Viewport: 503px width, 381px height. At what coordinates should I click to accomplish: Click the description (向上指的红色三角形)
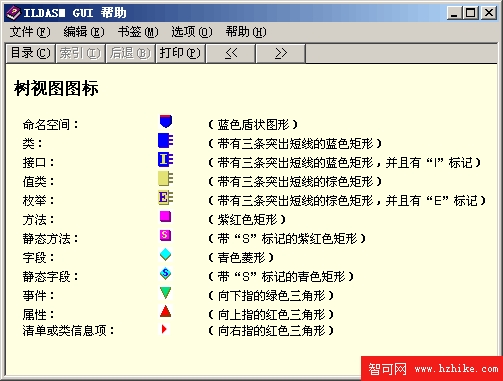pos(271,314)
